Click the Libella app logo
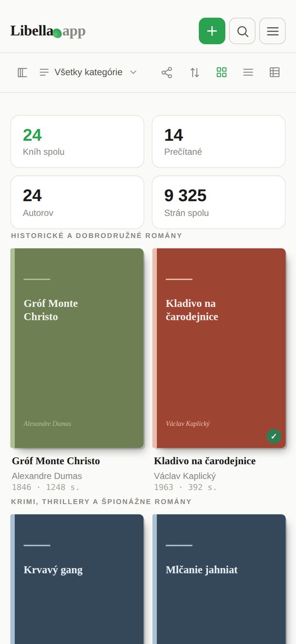296x644 pixels. (x=48, y=31)
